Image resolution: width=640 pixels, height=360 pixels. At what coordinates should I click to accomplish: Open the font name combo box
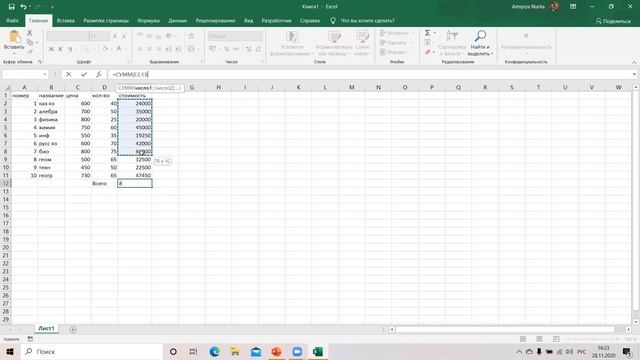coord(68,36)
